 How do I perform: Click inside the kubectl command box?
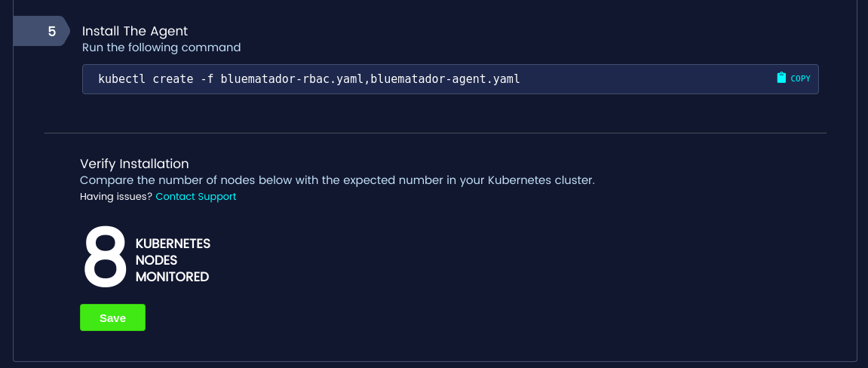click(x=641, y=78)
